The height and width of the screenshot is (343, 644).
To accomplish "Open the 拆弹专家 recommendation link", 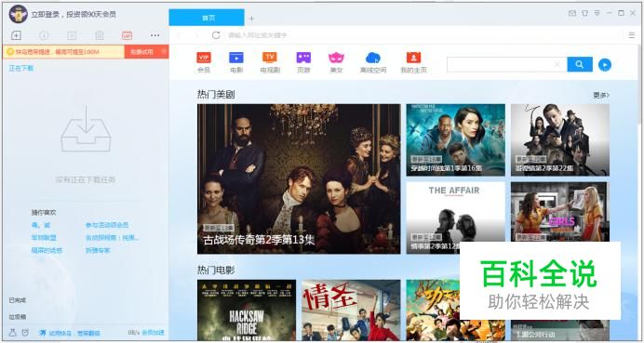I will [x=98, y=250].
